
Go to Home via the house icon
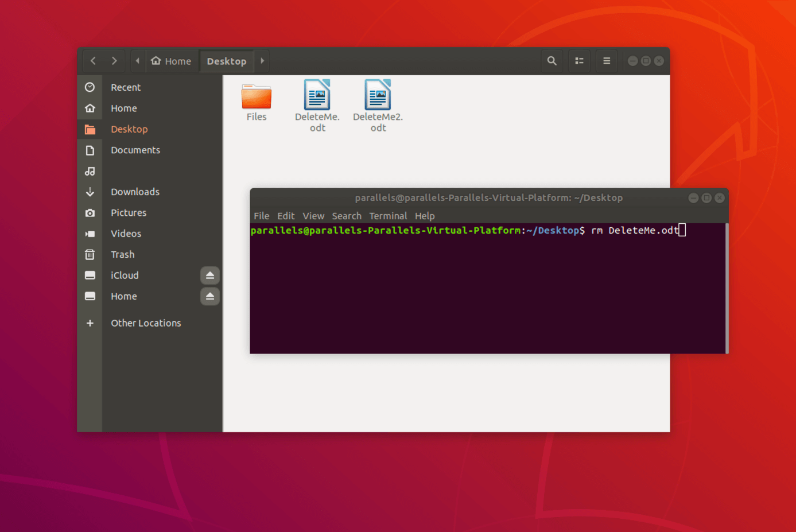(90, 108)
